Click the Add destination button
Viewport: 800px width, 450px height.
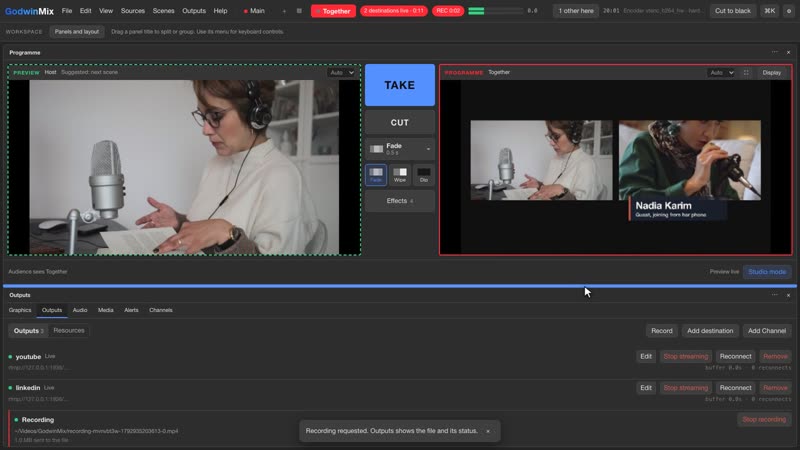[710, 331]
